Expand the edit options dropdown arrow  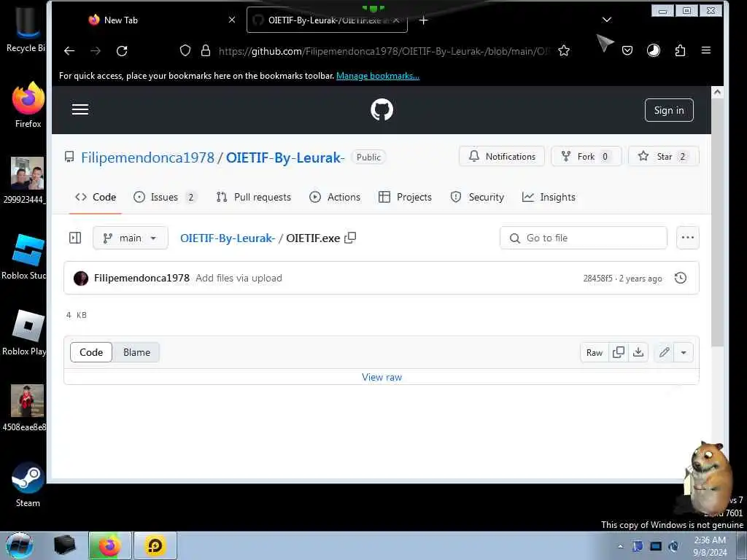(x=684, y=352)
